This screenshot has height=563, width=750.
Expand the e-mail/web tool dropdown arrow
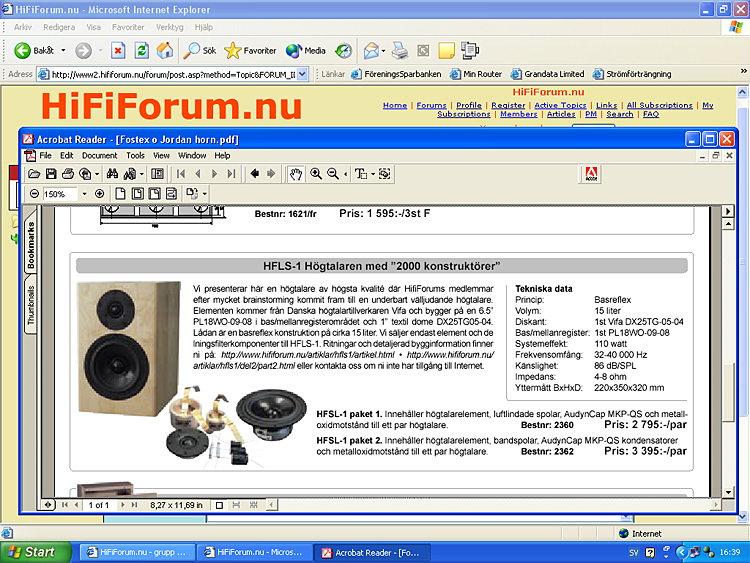[97, 174]
